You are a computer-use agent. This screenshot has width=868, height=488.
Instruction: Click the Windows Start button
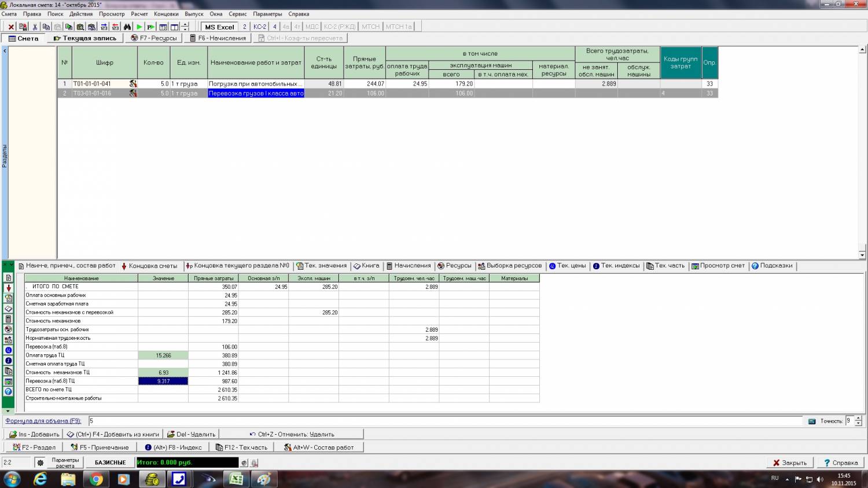pos(12,479)
